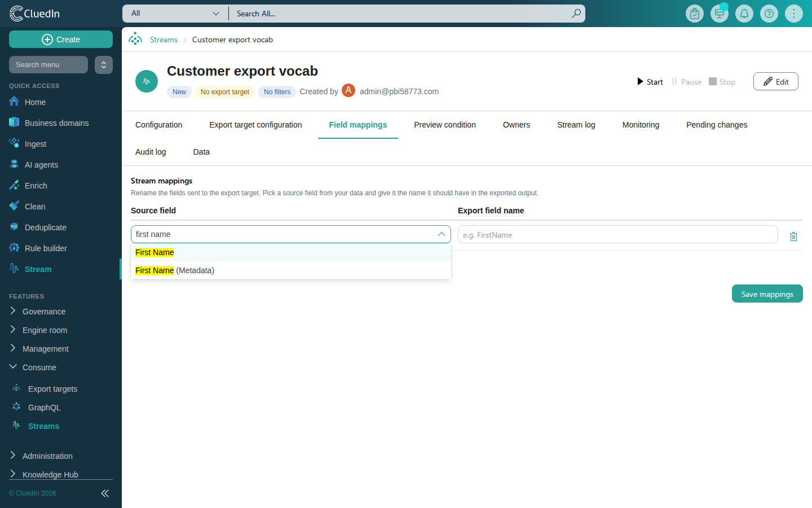The width and height of the screenshot is (812, 508).
Task: Open the notifications bell icon
Action: click(744, 14)
